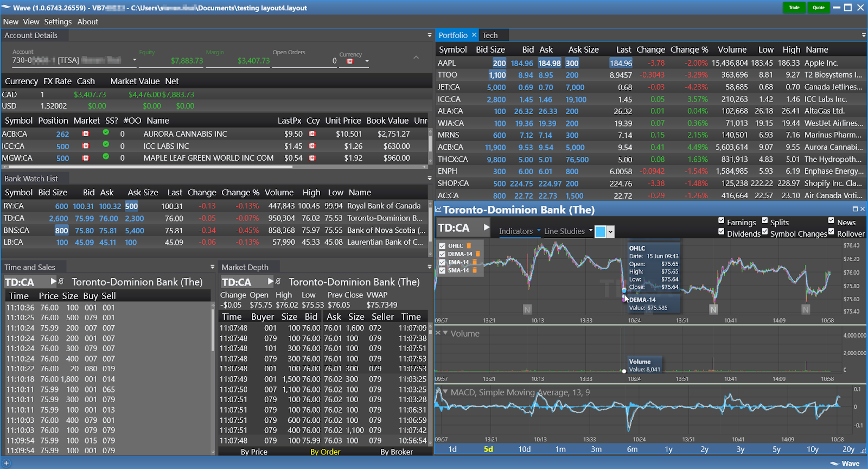Click the green SS check icon for ICC:CA
The height and width of the screenshot is (469, 868).
[x=106, y=144]
